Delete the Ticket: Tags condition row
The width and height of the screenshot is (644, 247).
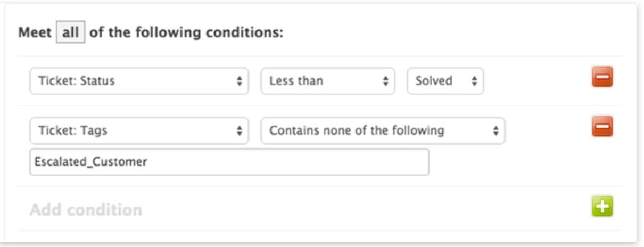coord(602,127)
